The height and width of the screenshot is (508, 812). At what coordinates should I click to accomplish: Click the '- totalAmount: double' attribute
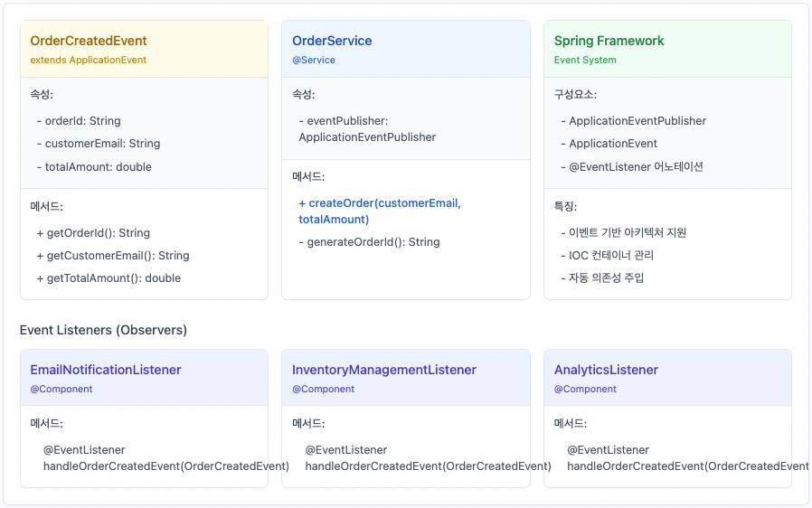click(x=94, y=167)
